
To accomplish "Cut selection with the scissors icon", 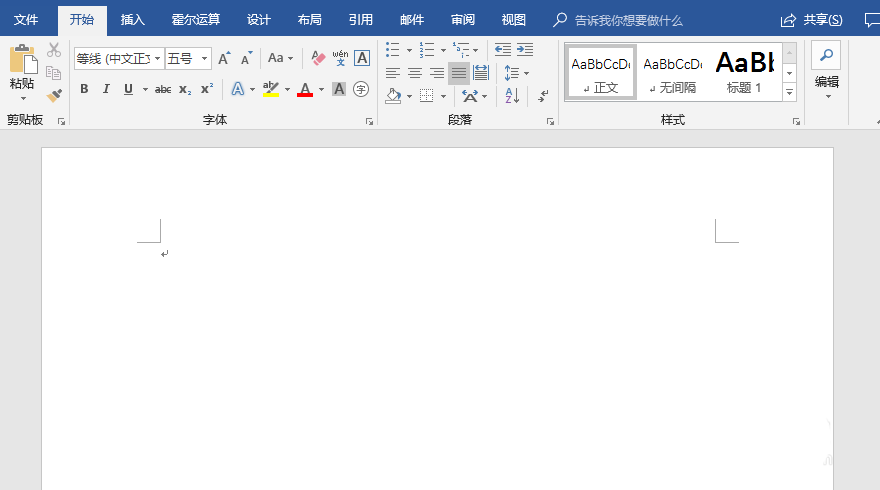I will 54,50.
